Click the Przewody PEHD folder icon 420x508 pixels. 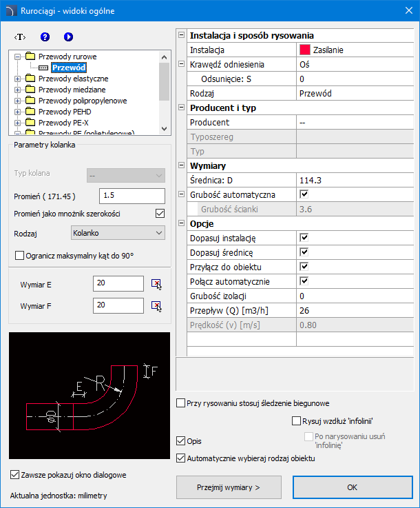[30, 111]
